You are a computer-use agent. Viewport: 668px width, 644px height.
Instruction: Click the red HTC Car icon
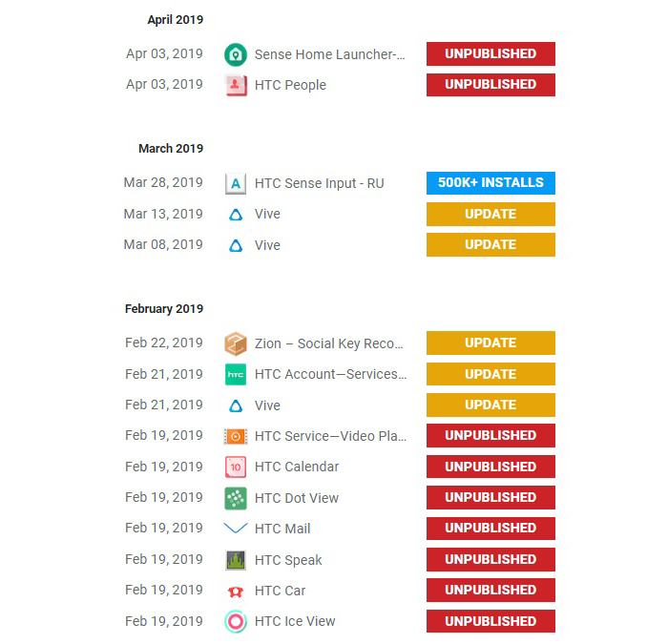click(236, 592)
